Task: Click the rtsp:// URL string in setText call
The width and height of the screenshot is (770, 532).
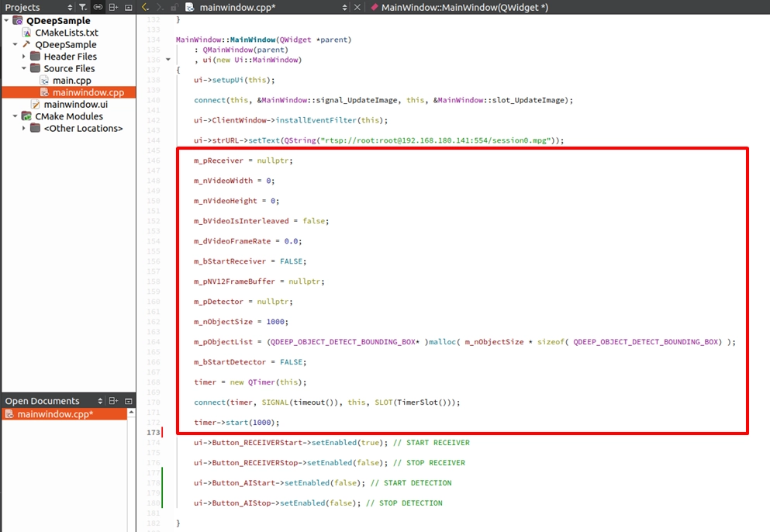Action: point(436,140)
